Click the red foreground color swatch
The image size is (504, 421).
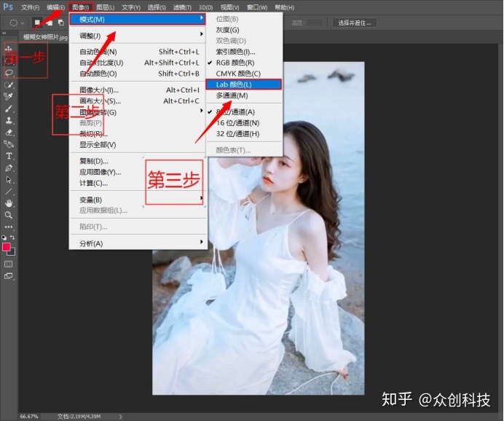click(x=6, y=246)
